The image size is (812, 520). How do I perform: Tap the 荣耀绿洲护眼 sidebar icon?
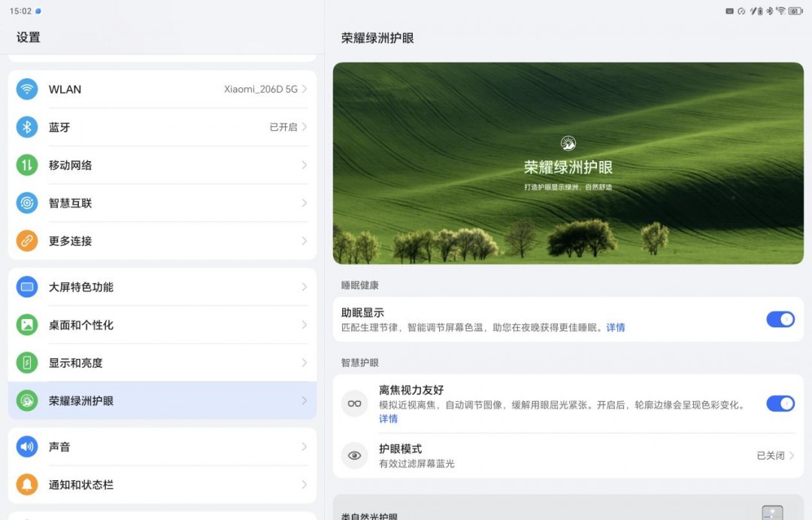pos(27,400)
